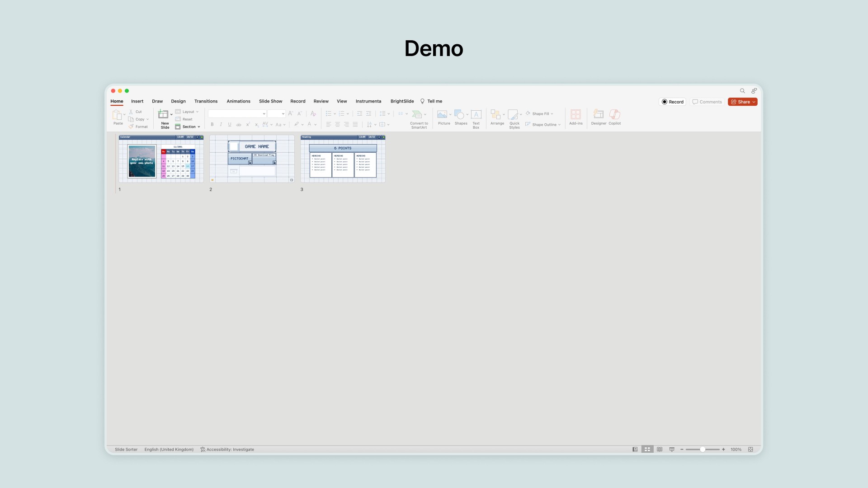The width and height of the screenshot is (868, 488).
Task: Click the Paste clipboard icon
Action: click(117, 114)
